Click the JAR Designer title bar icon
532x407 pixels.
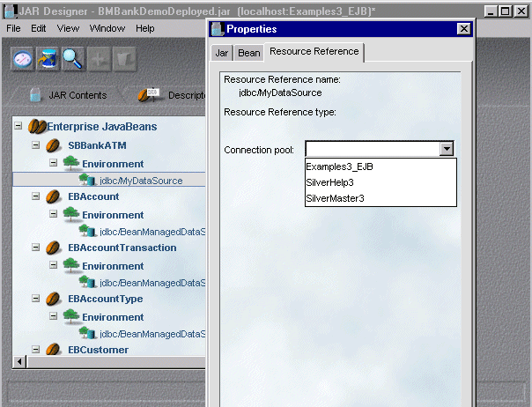point(10,11)
